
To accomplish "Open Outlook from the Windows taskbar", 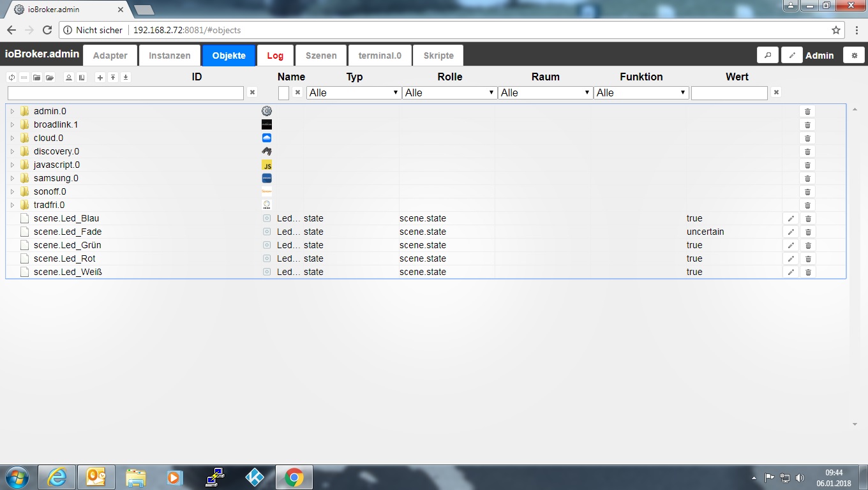I will (96, 477).
